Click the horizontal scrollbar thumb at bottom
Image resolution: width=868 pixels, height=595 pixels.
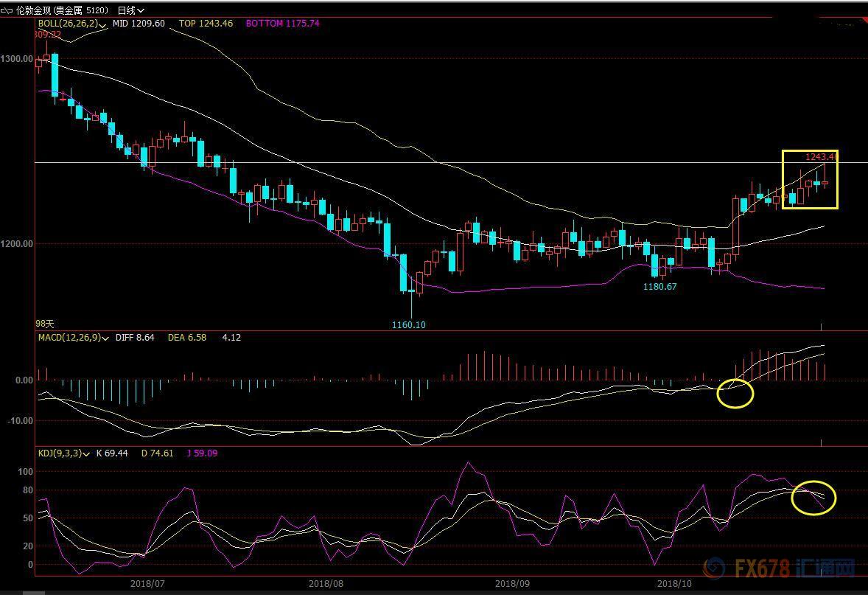[33, 592]
